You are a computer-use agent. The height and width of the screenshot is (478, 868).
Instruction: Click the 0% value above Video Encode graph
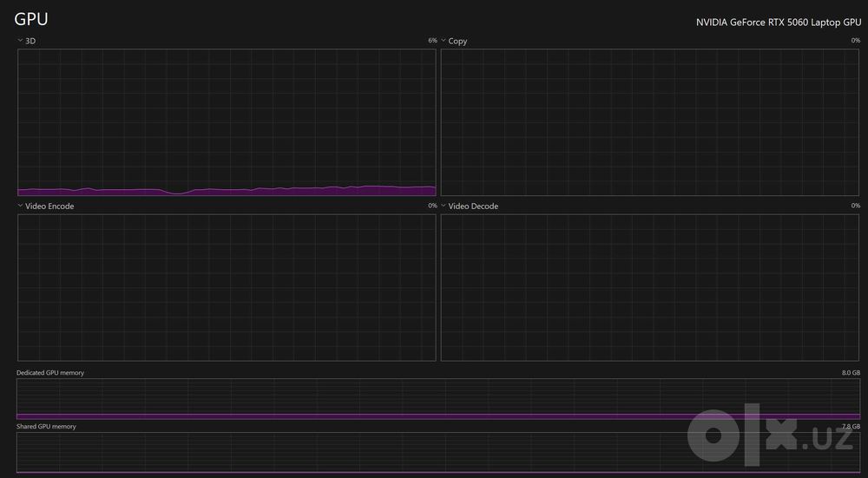[432, 206]
